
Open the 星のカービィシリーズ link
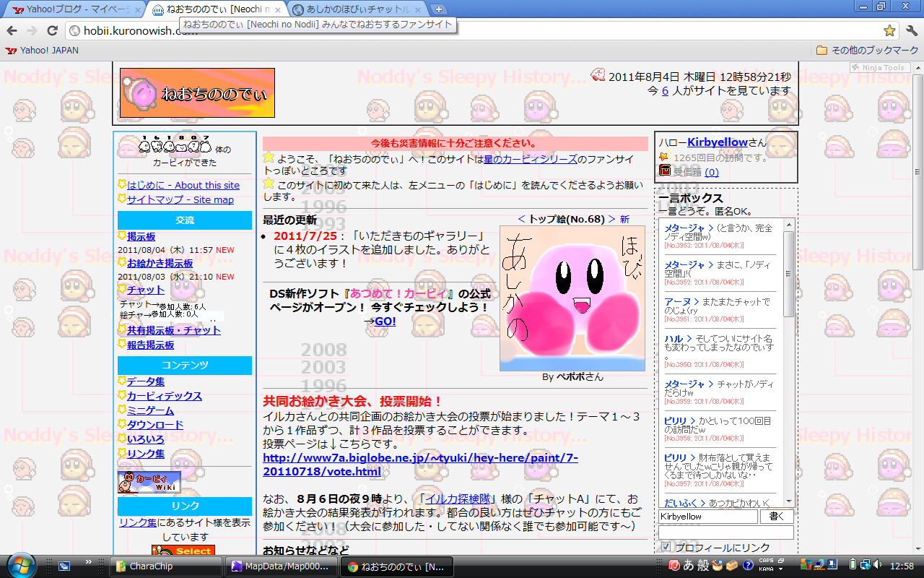[531, 159]
